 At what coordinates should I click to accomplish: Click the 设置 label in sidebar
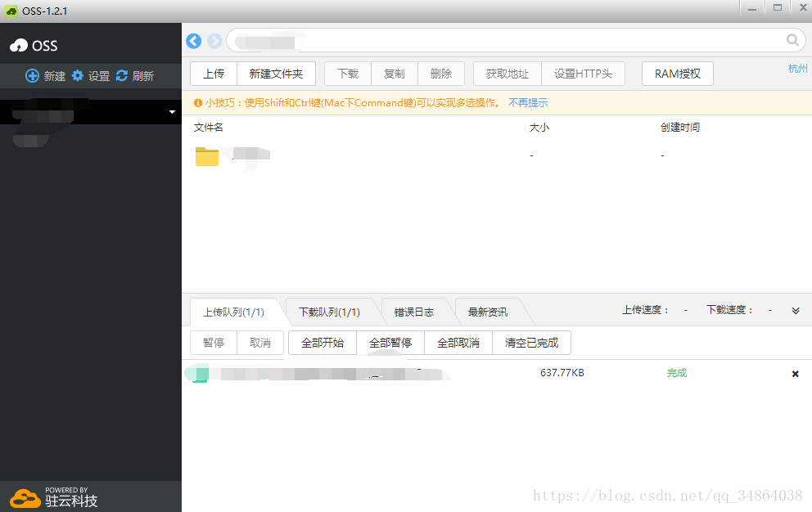click(x=99, y=76)
